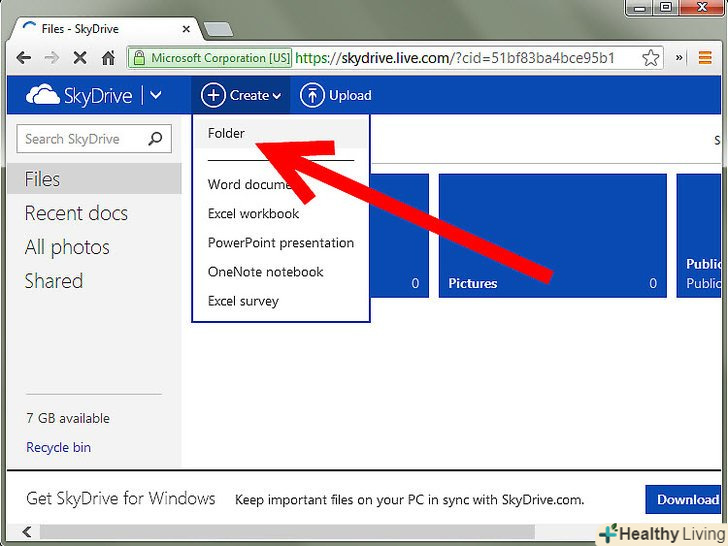
Task: Click the horizontal scrollbar left arrow
Action: [26, 532]
